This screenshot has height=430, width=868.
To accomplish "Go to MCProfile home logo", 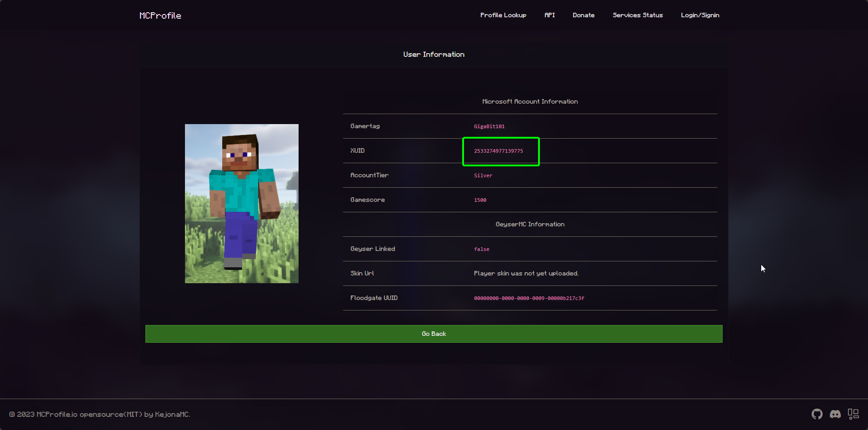I will pyautogui.click(x=160, y=15).
